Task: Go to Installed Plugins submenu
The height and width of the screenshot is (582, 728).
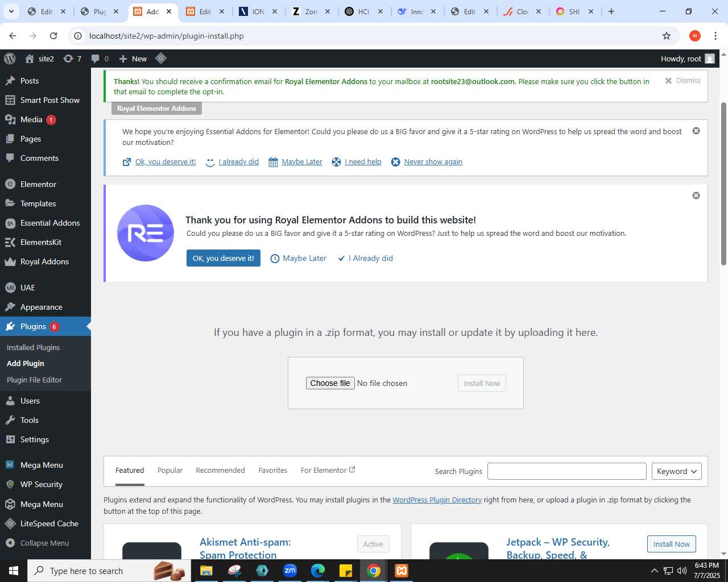Action: coord(33,347)
